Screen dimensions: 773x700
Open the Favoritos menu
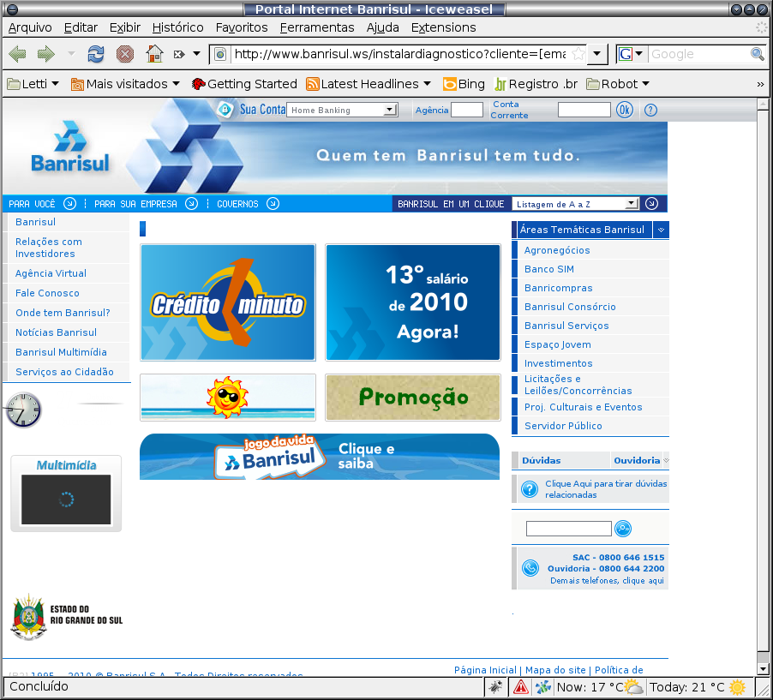click(242, 27)
